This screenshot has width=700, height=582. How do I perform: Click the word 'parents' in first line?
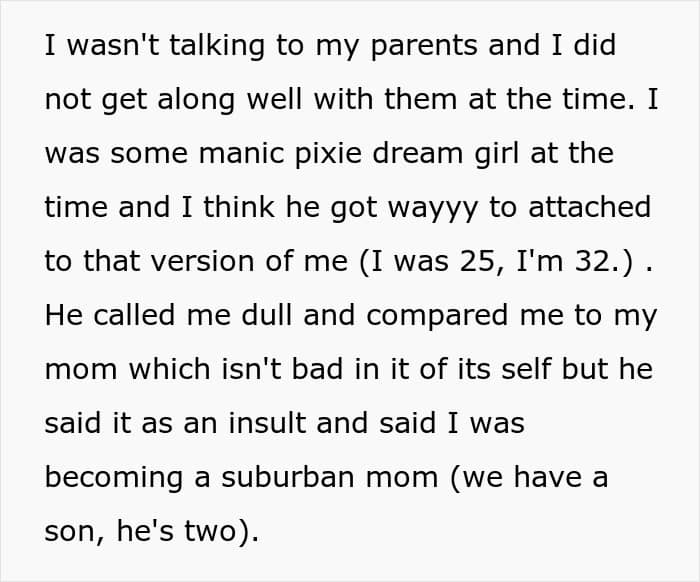pos(424,47)
